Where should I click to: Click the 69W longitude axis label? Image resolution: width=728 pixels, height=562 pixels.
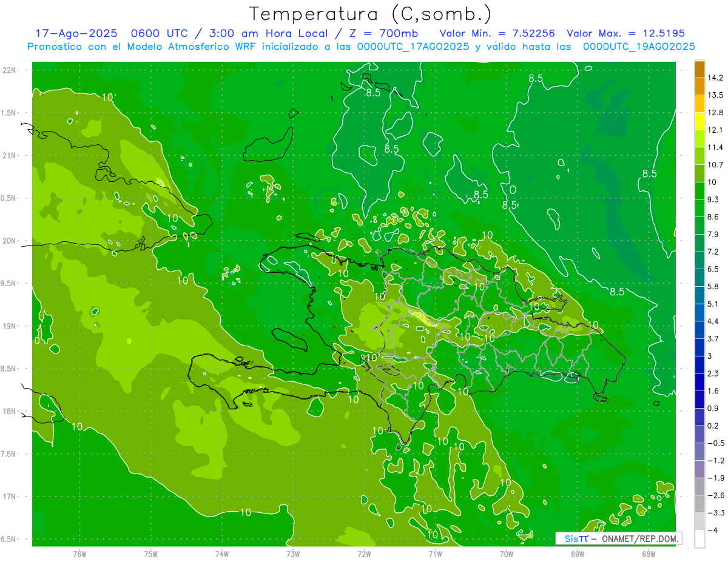pos(578,554)
